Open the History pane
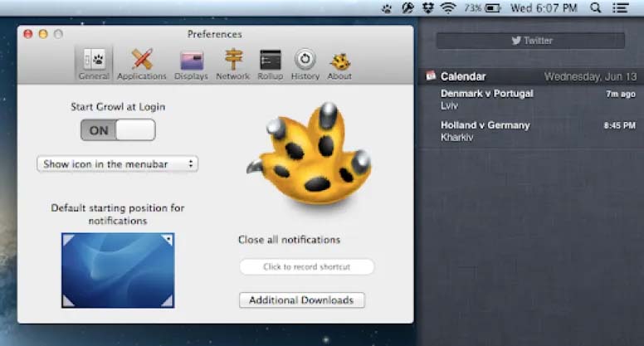This screenshot has width=644, height=346. pos(305,64)
